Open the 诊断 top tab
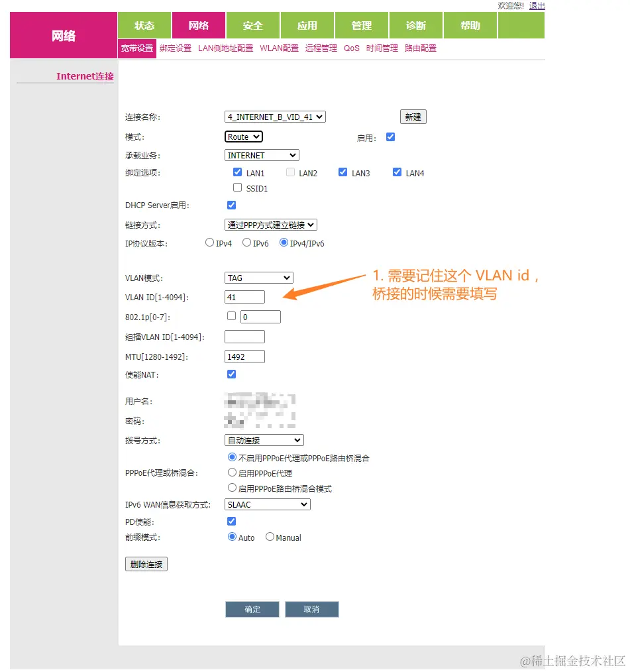The image size is (630, 672). pos(416,25)
